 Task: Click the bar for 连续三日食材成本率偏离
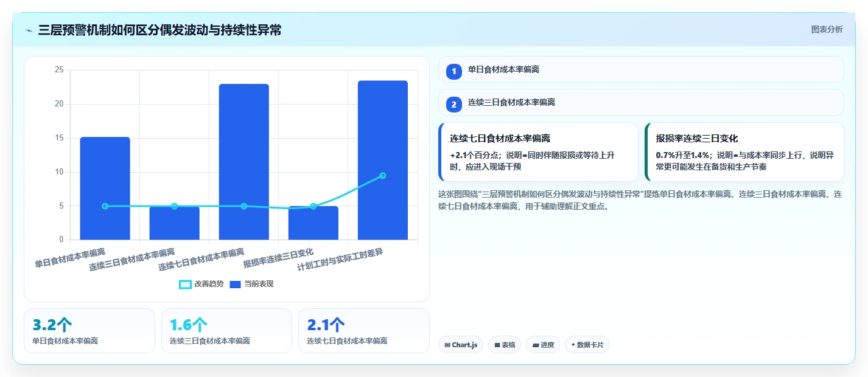(x=174, y=223)
